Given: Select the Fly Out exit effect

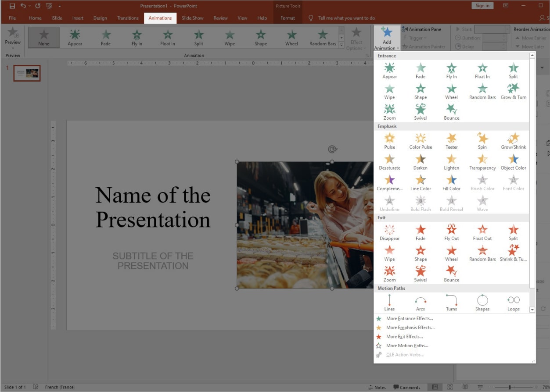Looking at the screenshot, I should 451,232.
